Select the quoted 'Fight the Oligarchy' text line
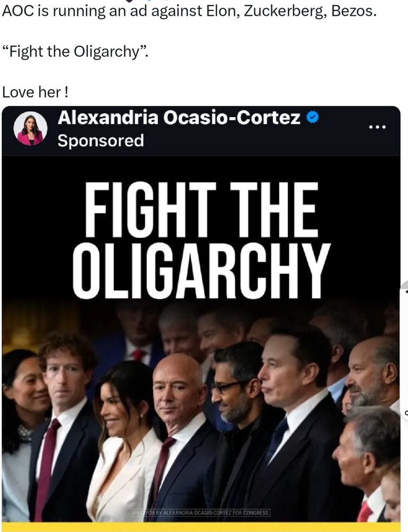This screenshot has height=532, width=408. click(76, 52)
